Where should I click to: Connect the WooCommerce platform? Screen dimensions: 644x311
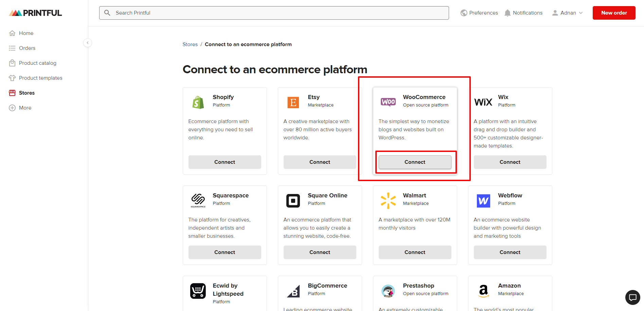[415, 162]
